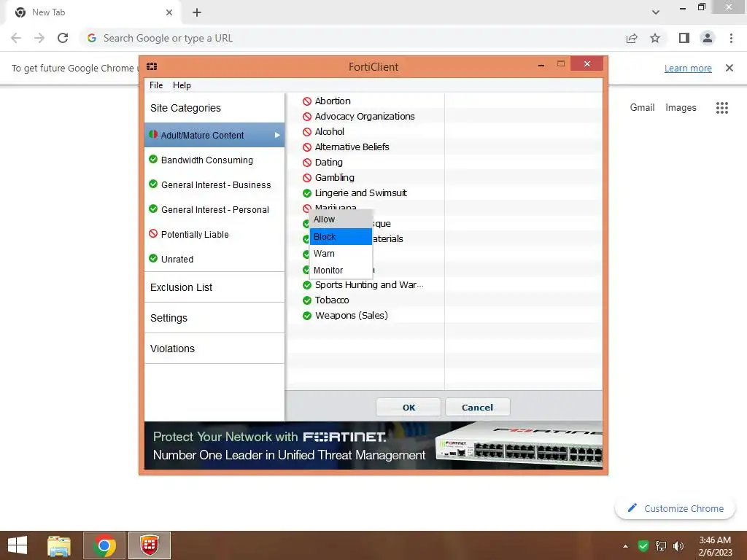Select the Tobacco entry
Viewport: 747px width, 560px height.
point(332,300)
